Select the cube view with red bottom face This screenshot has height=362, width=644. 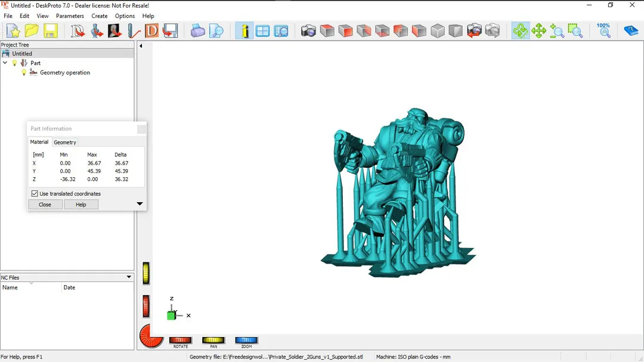point(382,31)
